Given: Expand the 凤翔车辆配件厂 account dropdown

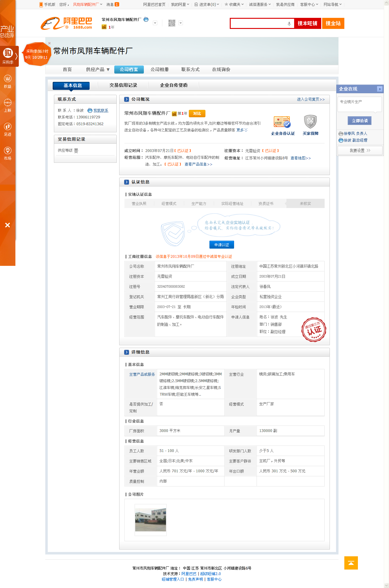Looking at the screenshot, I should pos(88,5).
